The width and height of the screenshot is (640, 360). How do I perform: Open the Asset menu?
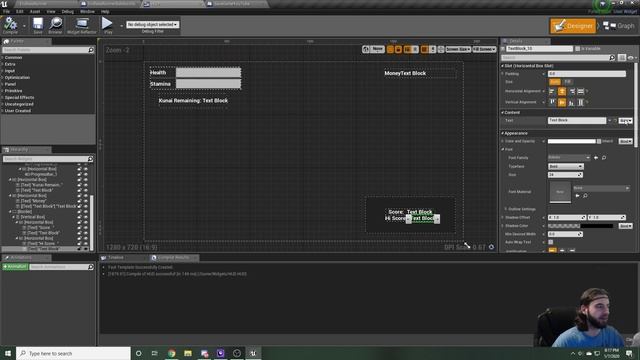click(x=35, y=11)
